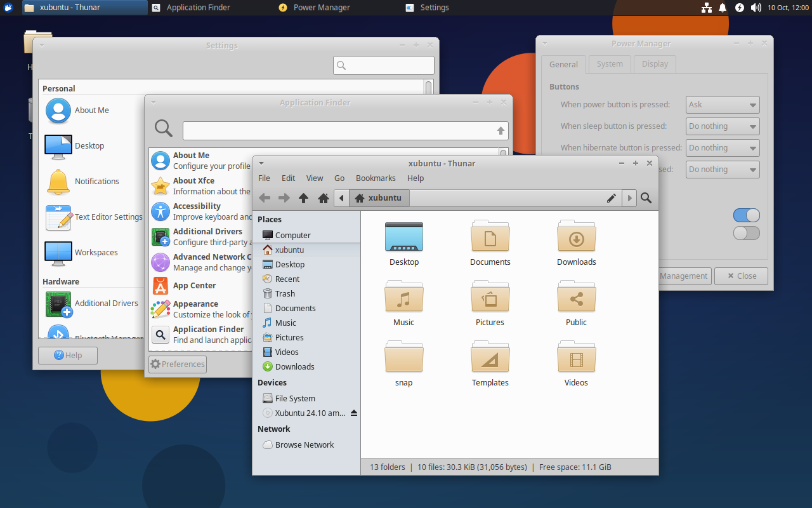Go back in Thunar toolbar
This screenshot has height=508, width=812.
(x=265, y=198)
